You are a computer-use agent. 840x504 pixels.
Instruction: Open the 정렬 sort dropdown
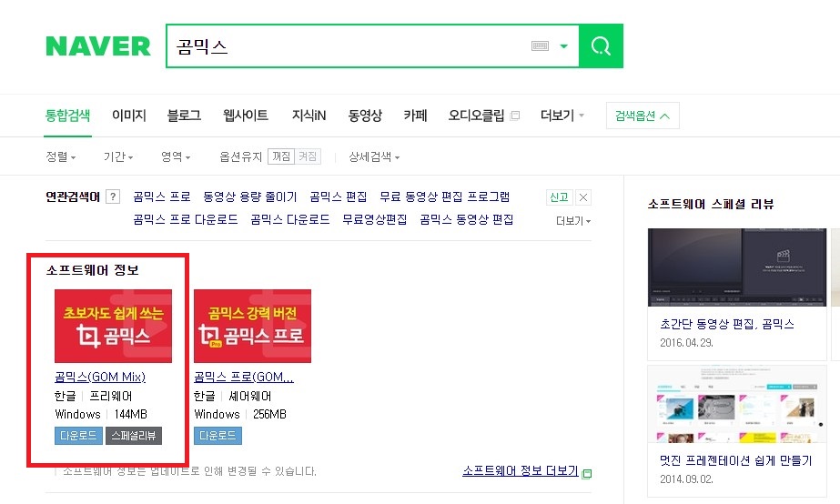coord(61,156)
